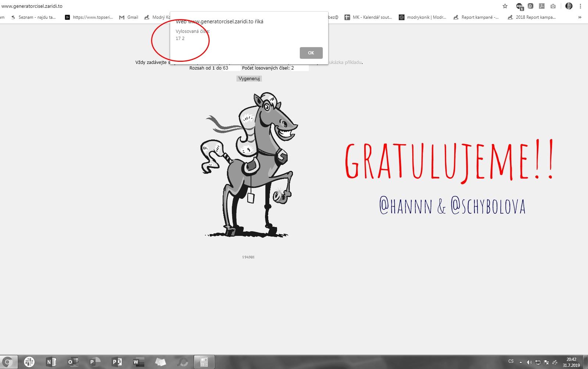This screenshot has height=369, width=588.
Task: Click the address bar URL
Action: 32,6
